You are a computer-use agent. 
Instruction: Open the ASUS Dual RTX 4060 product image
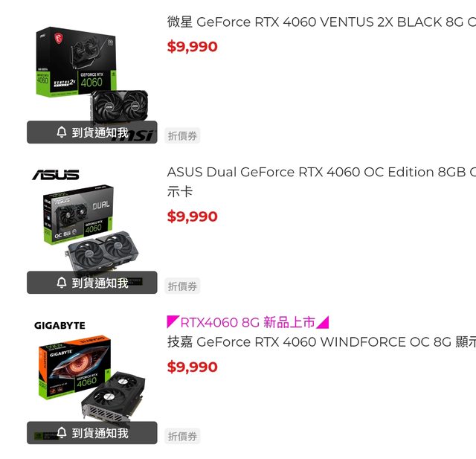pyautogui.click(x=91, y=228)
